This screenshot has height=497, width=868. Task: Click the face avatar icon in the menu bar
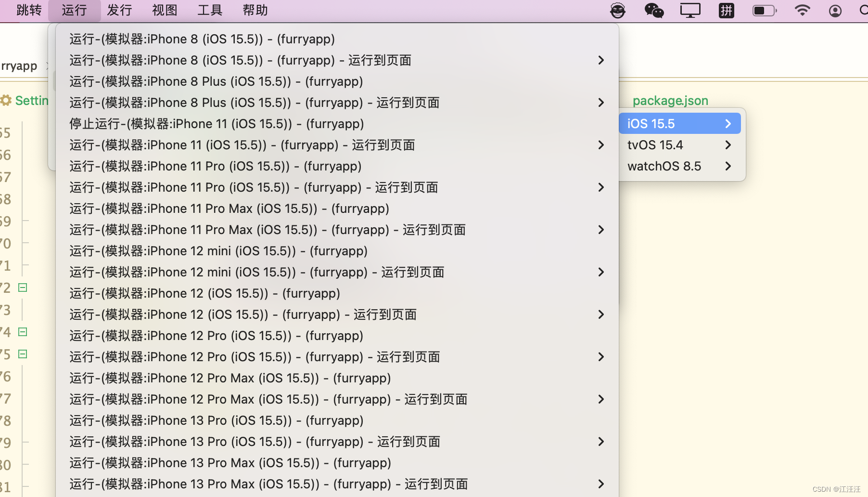click(618, 10)
